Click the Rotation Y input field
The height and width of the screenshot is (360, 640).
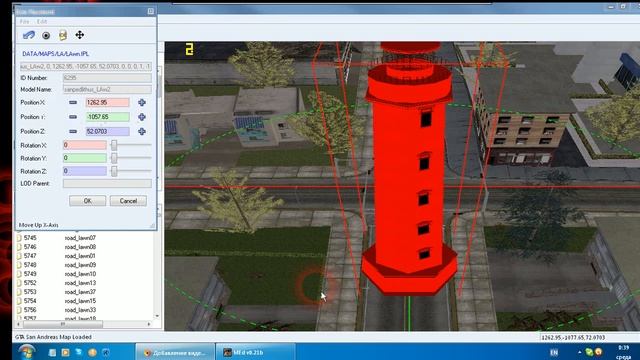pyautogui.click(x=84, y=158)
